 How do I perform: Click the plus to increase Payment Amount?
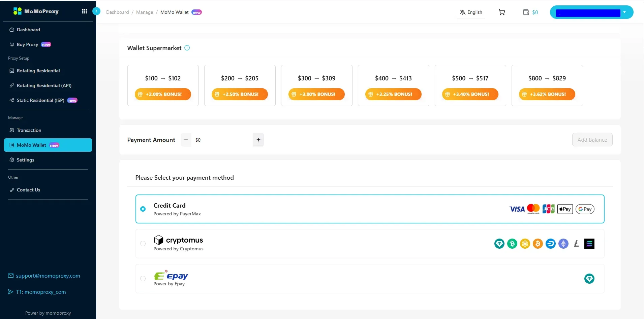(258, 139)
